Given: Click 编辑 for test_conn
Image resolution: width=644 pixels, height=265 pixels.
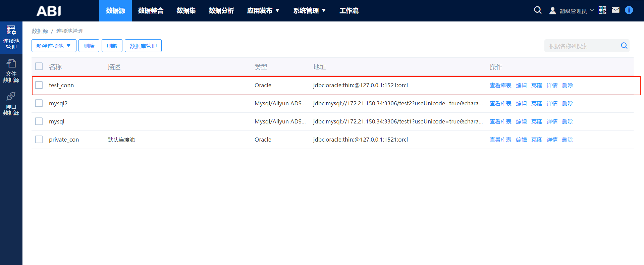Looking at the screenshot, I should click(x=521, y=85).
